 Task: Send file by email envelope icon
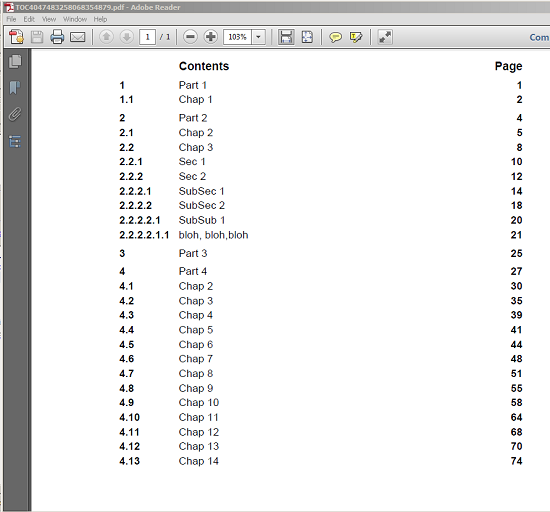click(78, 37)
